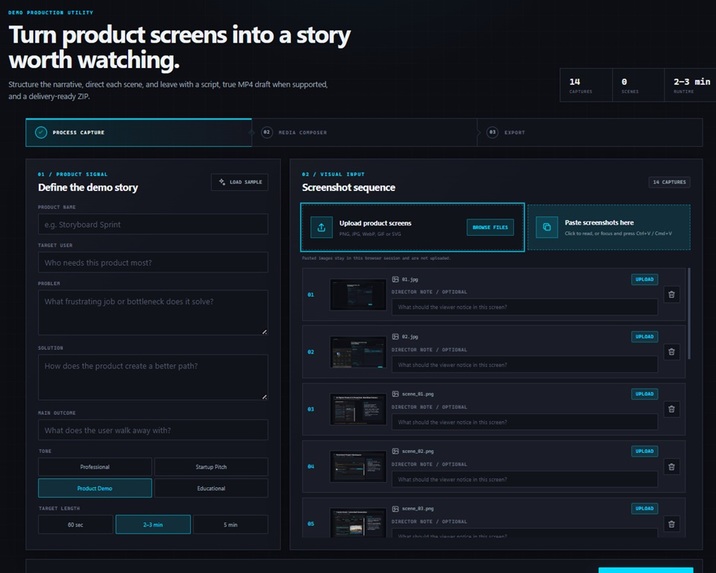Click image file icon beside scene_03.png

395,508
